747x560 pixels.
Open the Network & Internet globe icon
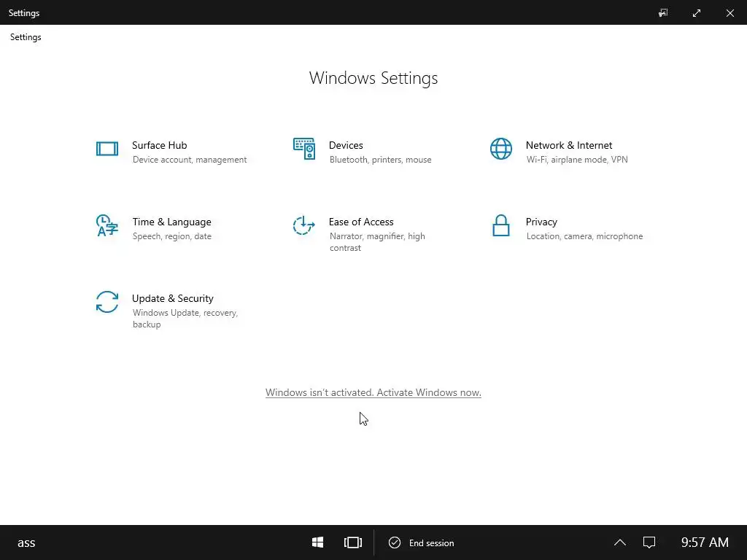(500, 149)
